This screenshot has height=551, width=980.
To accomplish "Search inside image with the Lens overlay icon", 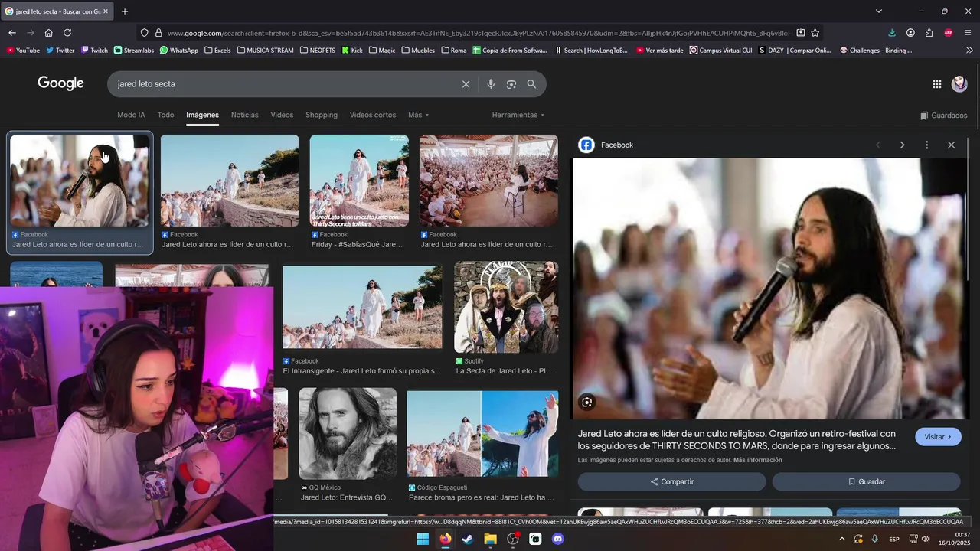I will 587,403.
